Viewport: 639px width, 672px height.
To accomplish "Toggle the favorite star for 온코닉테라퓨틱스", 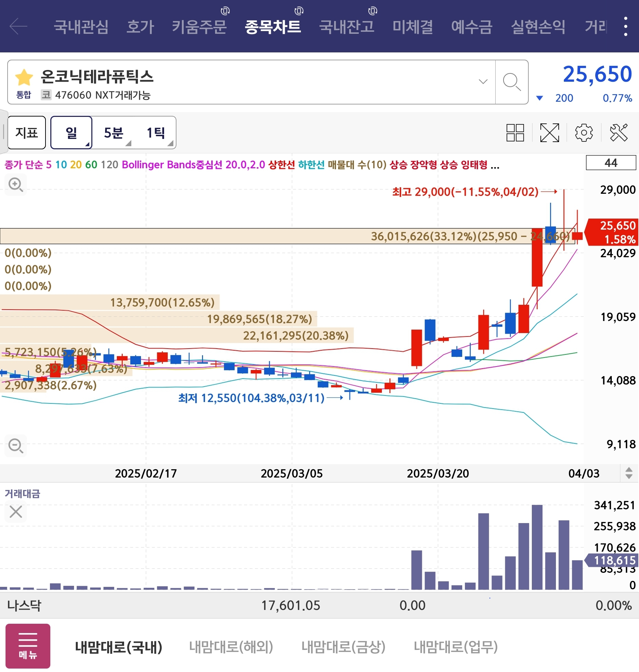I will click(24, 77).
